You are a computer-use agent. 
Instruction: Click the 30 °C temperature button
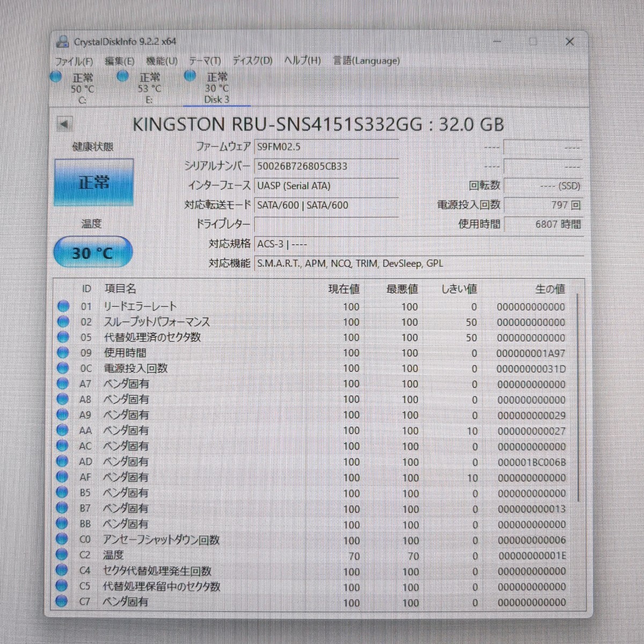click(92, 252)
